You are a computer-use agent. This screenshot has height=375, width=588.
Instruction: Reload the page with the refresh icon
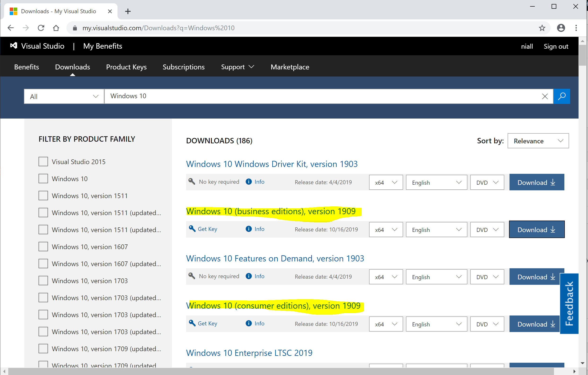(41, 28)
